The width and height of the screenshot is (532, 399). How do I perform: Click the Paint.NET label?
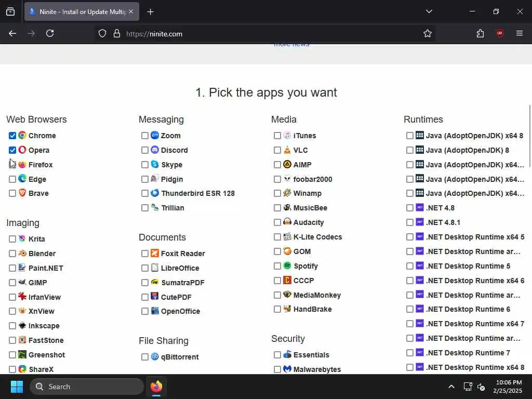tap(46, 268)
